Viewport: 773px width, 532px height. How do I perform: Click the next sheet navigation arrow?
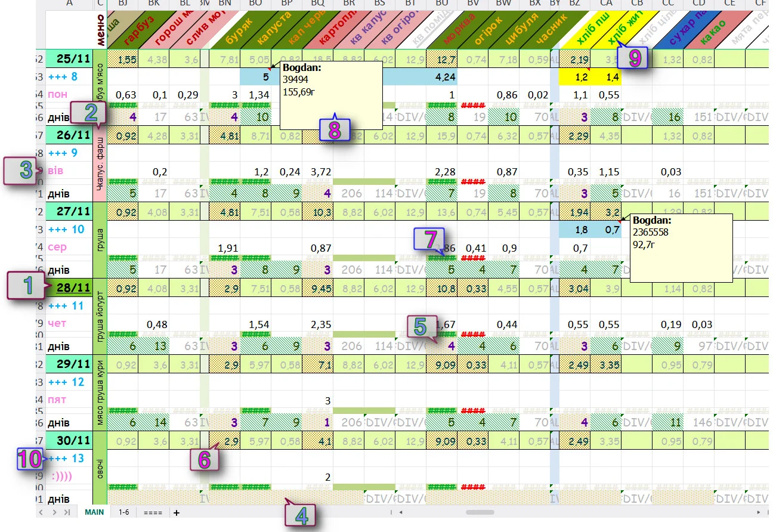point(54,512)
